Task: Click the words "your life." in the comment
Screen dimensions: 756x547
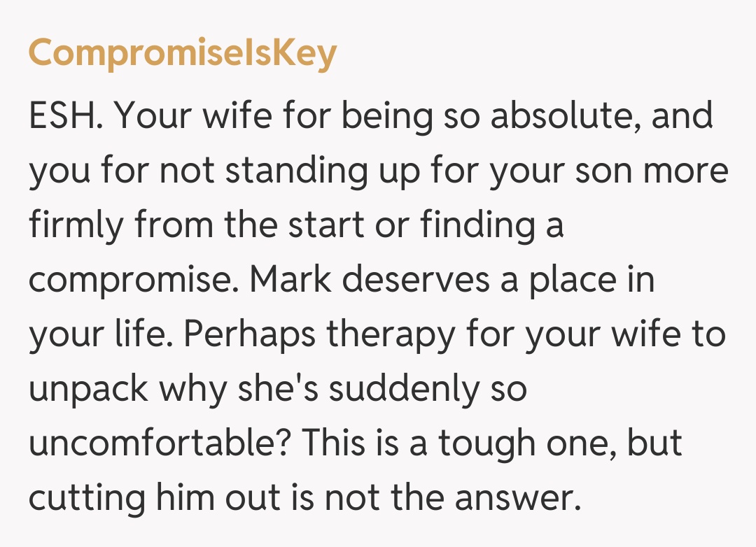Action: (x=100, y=334)
